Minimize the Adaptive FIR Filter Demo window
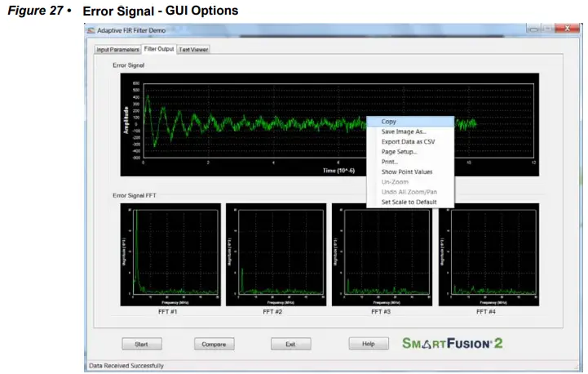 pyautogui.click(x=534, y=28)
